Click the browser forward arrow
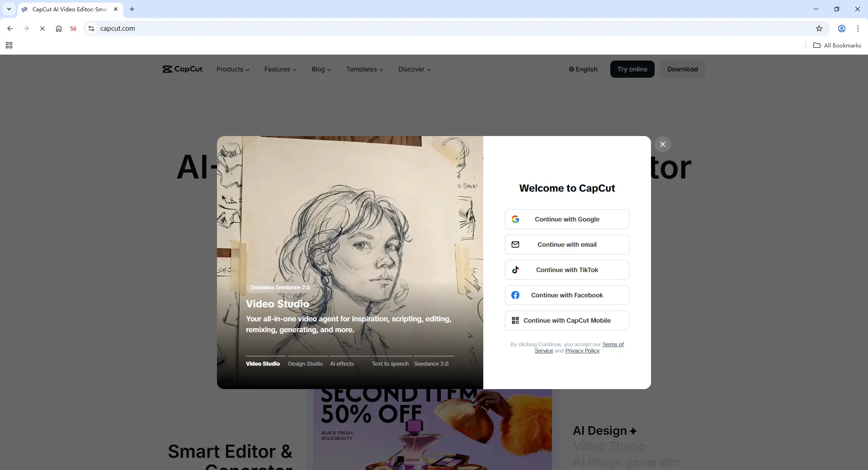This screenshot has height=470, width=868. tap(26, 28)
